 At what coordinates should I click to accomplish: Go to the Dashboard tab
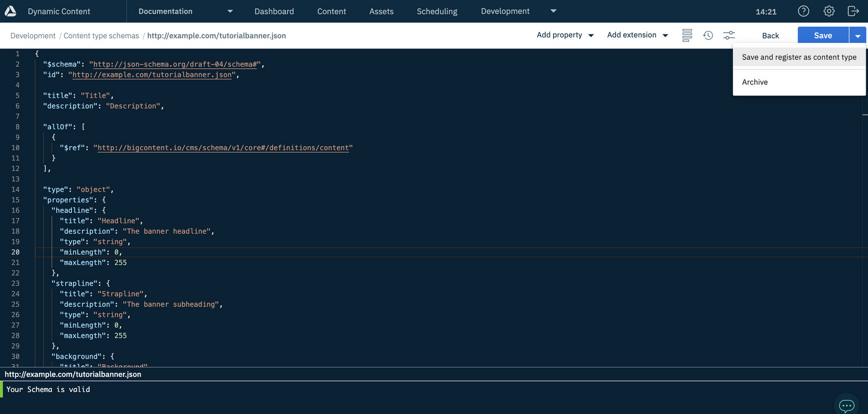click(x=274, y=12)
